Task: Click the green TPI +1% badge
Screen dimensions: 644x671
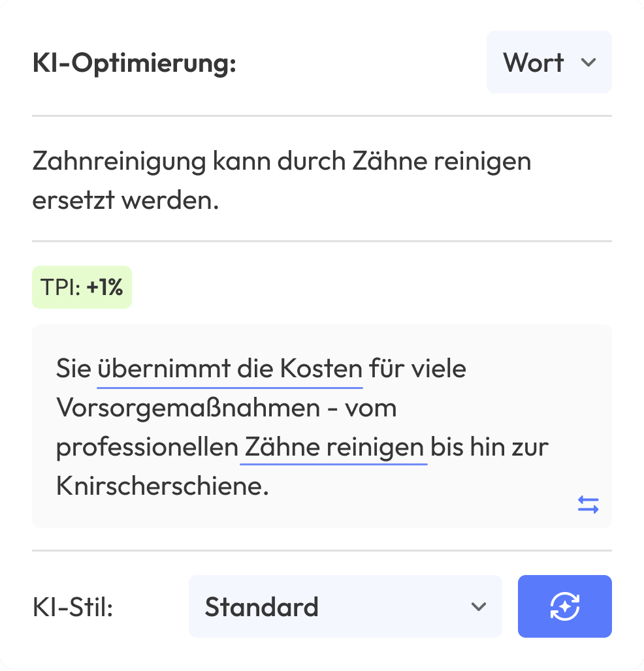Action: [82, 287]
